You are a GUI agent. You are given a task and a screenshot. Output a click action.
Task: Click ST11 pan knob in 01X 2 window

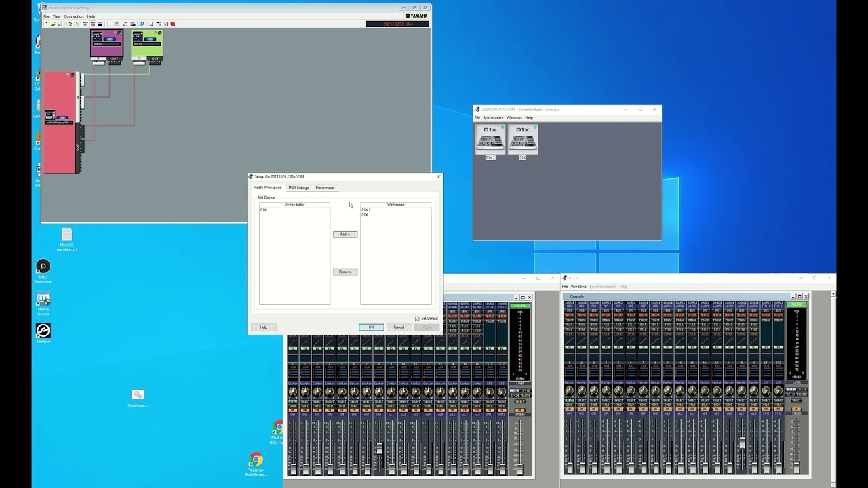766,391
